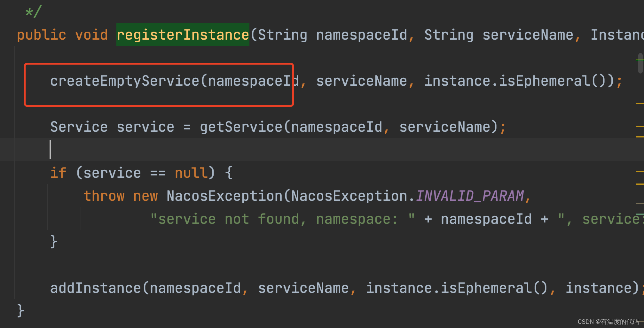
Task: Click getService in the Service assignment line
Action: [x=241, y=127]
